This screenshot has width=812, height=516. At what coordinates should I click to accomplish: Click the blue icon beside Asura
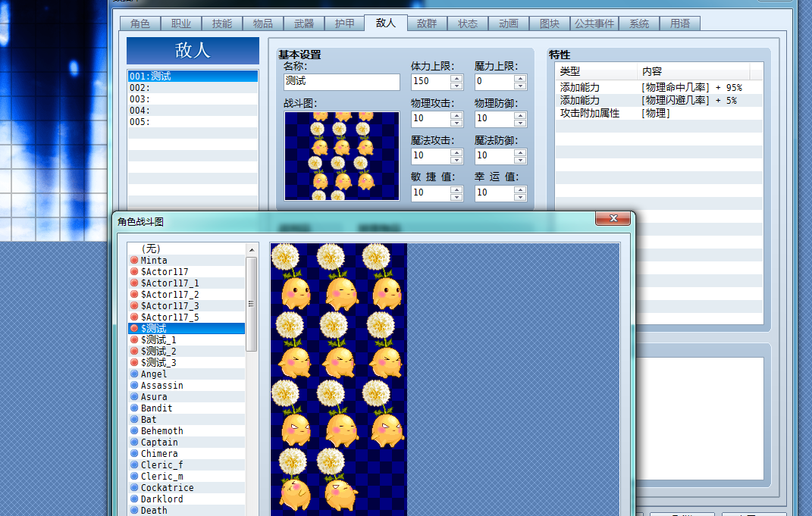(134, 397)
